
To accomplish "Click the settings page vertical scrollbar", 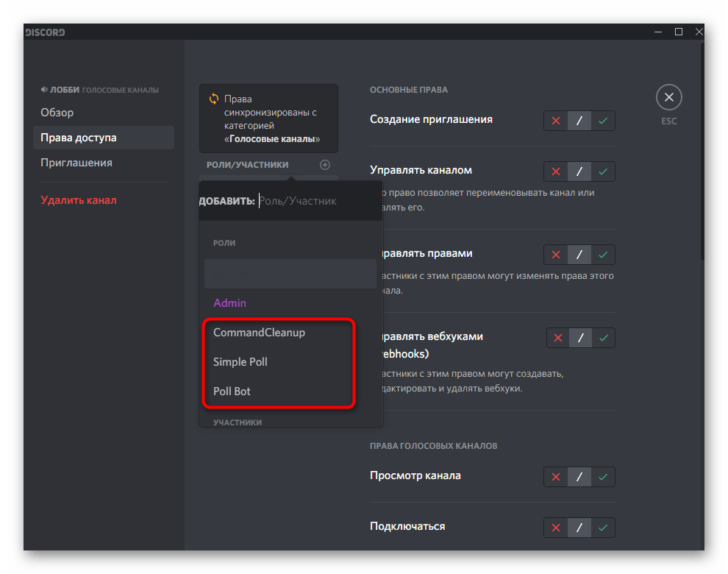I will (702, 151).
